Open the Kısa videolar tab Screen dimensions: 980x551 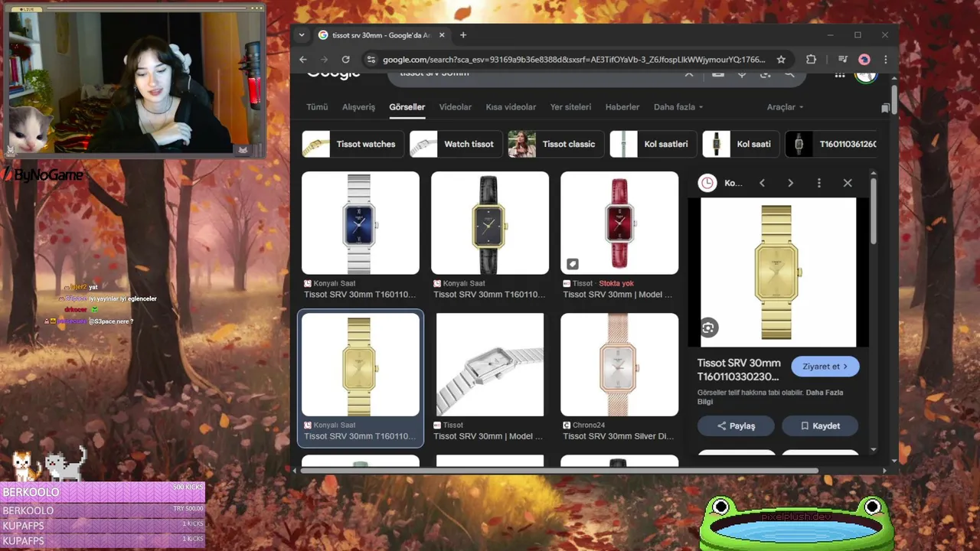[511, 107]
